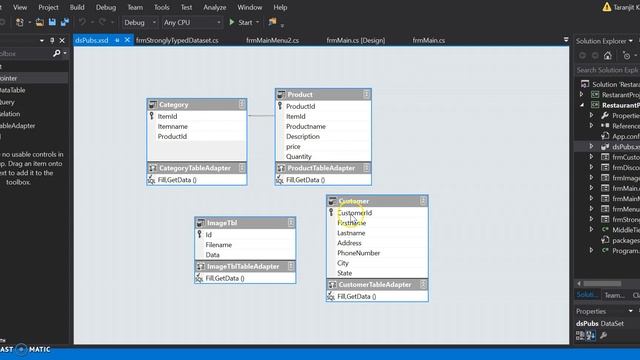Viewport: 640px width, 360px height.
Task: Click the Alphabetical properties sort icon
Action: tap(591, 336)
